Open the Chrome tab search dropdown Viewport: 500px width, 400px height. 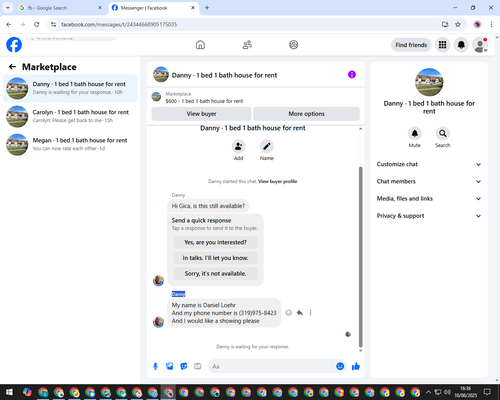point(8,7)
